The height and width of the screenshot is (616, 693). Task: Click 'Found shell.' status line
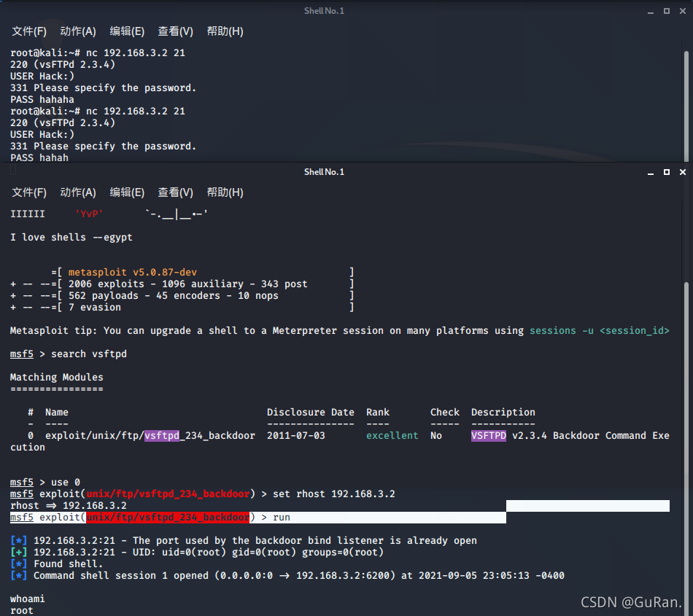pos(68,564)
